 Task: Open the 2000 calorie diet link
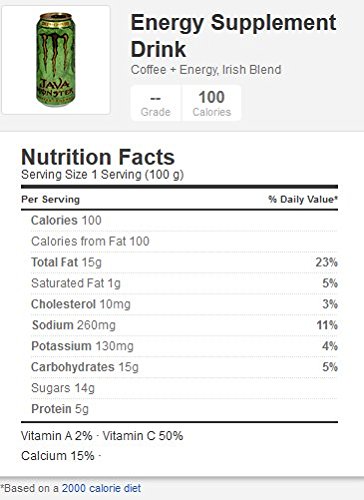coord(101,488)
